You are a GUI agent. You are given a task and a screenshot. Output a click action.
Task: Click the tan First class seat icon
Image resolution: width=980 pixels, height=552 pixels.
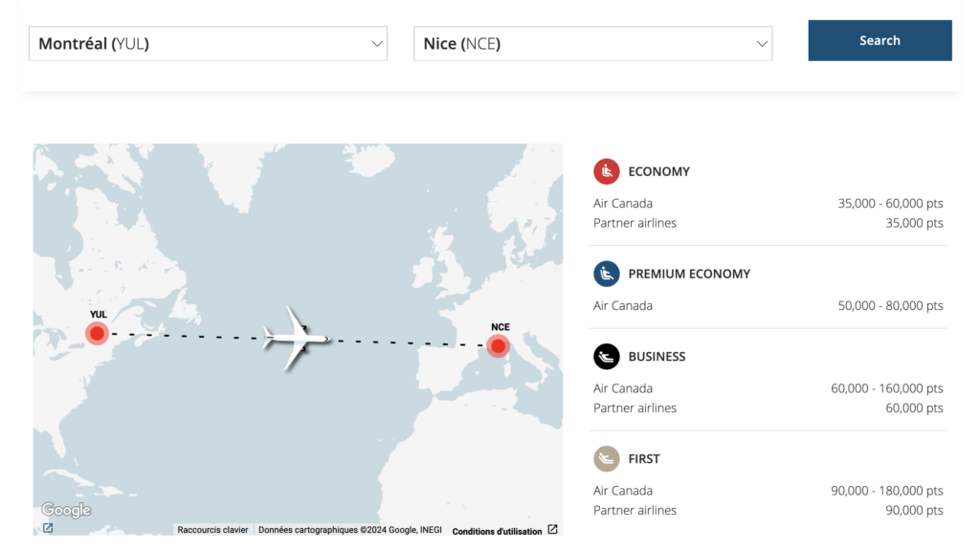click(606, 459)
